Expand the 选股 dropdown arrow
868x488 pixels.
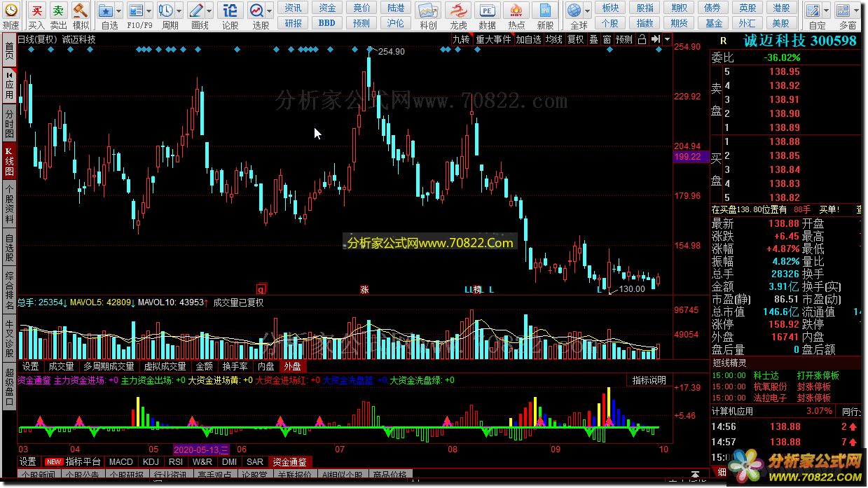click(x=270, y=11)
